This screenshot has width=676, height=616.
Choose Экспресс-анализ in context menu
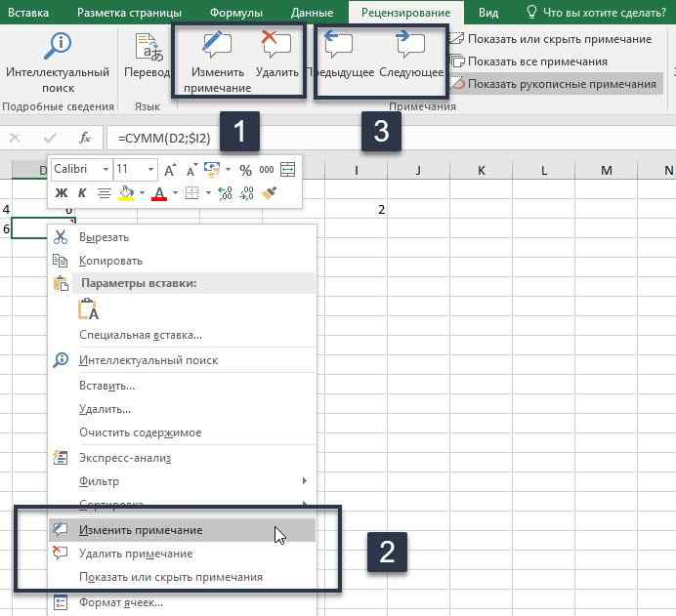pos(183,458)
